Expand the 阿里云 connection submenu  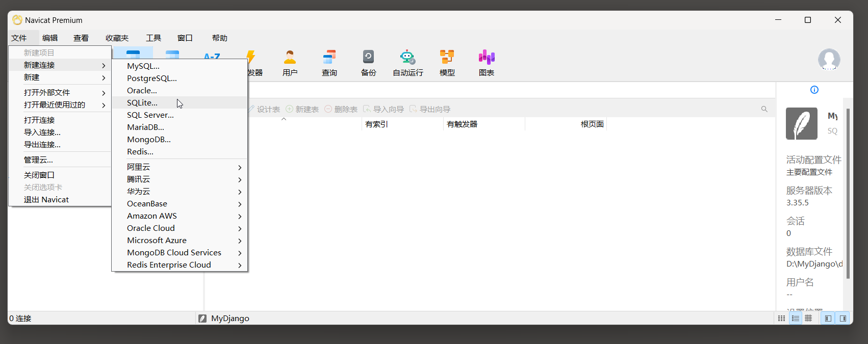(x=180, y=167)
